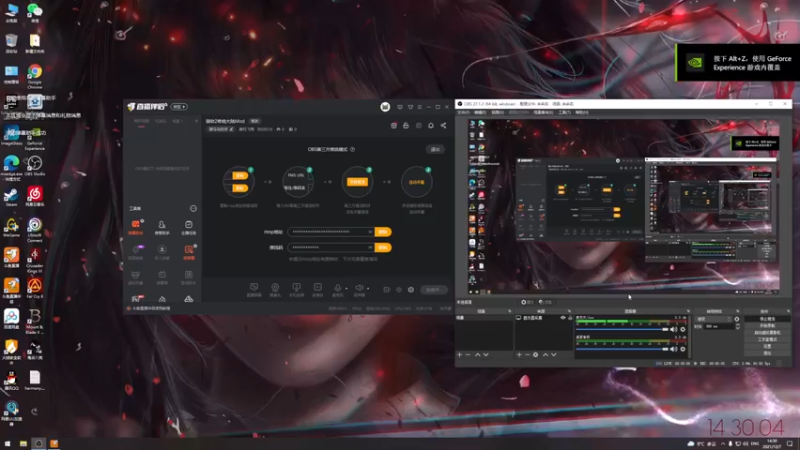Copy the stream key with orange button
The height and width of the screenshot is (450, 800).
(383, 247)
